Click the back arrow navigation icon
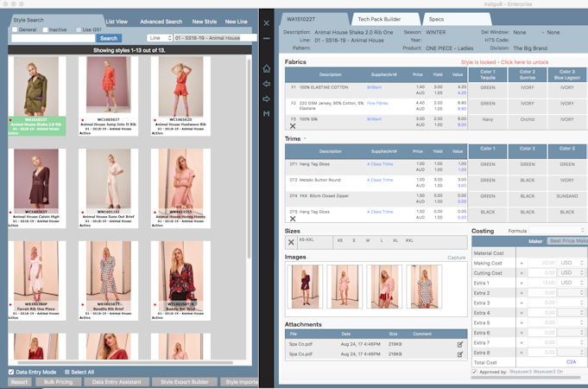588x389 pixels. pos(267,84)
